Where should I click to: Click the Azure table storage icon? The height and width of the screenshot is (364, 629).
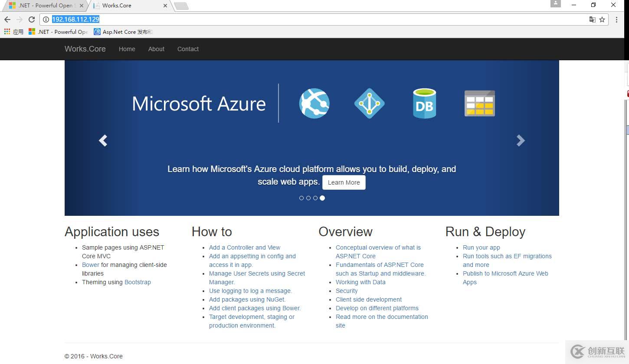(x=479, y=103)
